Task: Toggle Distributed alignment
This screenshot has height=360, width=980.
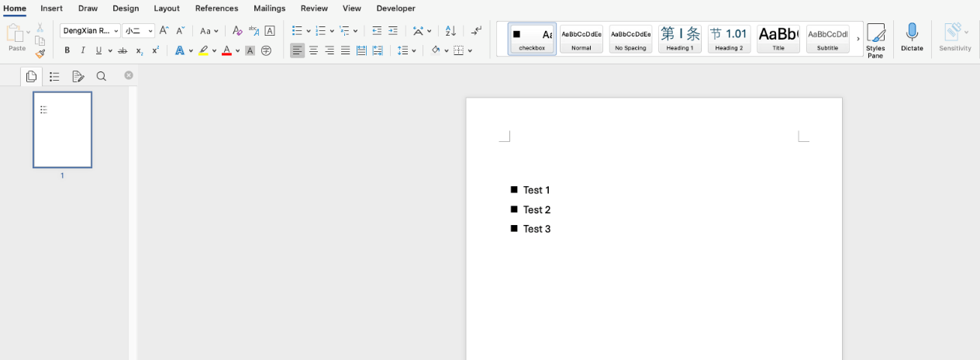Action: tap(361, 50)
